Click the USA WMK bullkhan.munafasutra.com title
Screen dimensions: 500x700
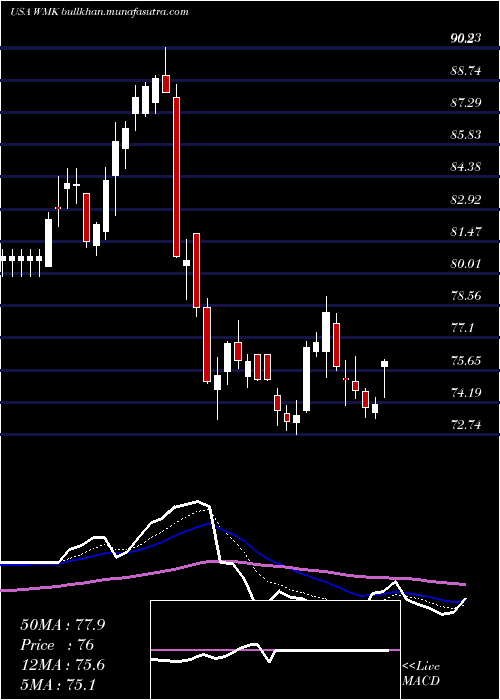pyautogui.click(x=99, y=12)
